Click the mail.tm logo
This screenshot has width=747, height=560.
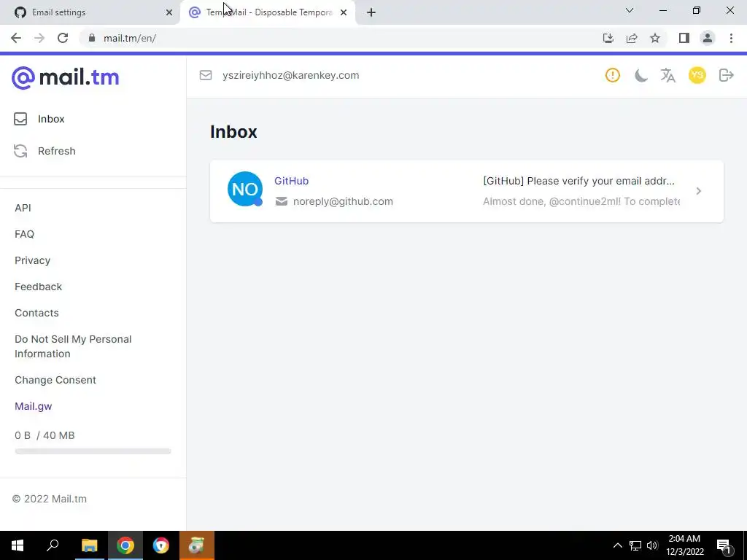(65, 77)
